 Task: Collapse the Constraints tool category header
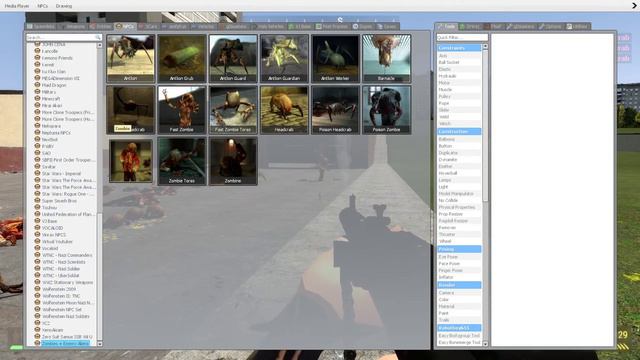pyautogui.click(x=459, y=48)
